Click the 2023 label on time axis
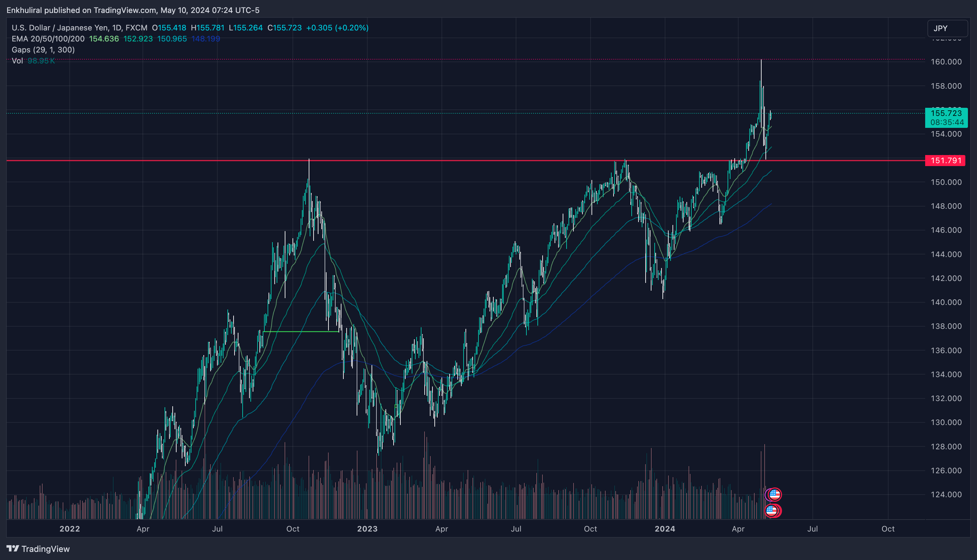 367,529
